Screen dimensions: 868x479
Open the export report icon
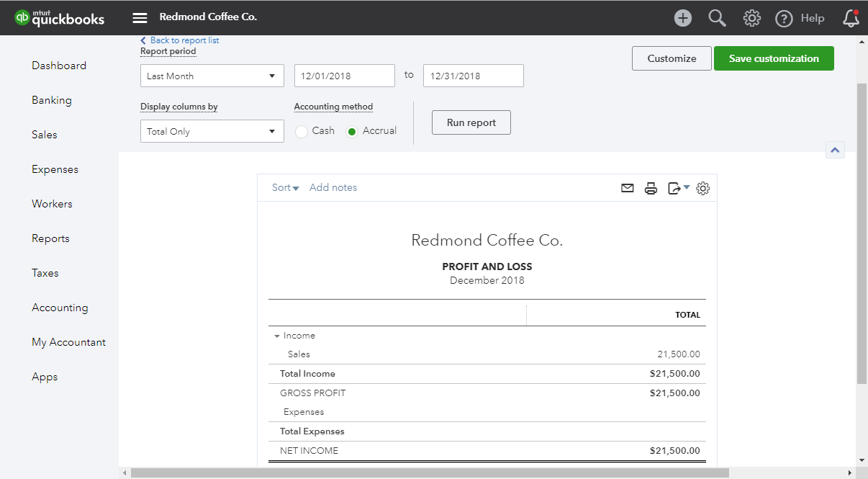[675, 188]
